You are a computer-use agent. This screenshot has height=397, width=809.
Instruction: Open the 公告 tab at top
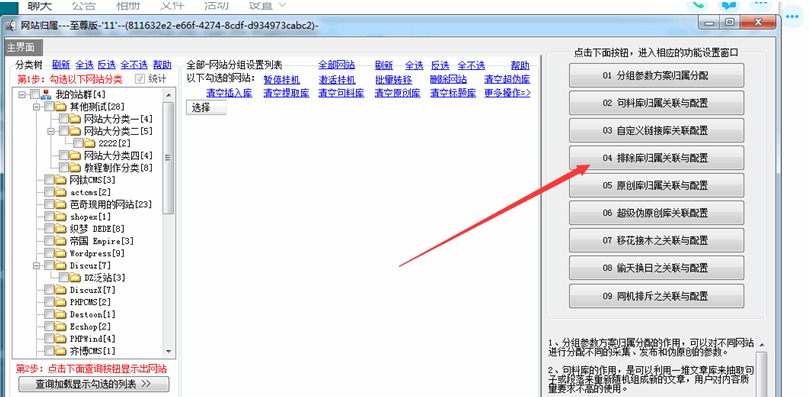pos(84,5)
